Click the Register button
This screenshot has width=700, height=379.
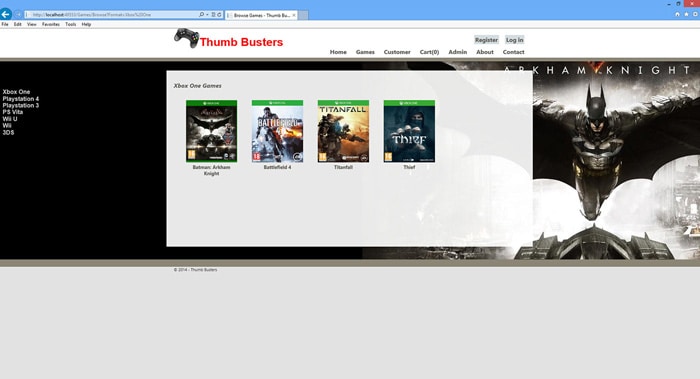point(486,40)
